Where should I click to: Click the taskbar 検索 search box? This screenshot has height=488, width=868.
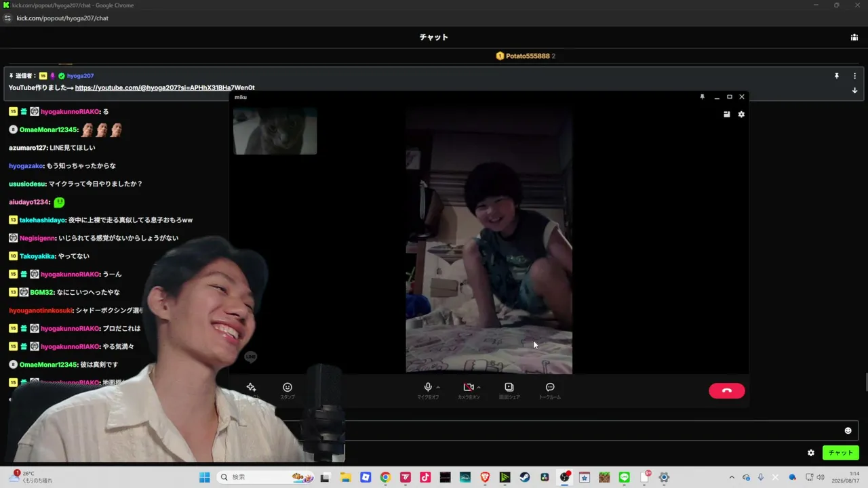pyautogui.click(x=266, y=477)
